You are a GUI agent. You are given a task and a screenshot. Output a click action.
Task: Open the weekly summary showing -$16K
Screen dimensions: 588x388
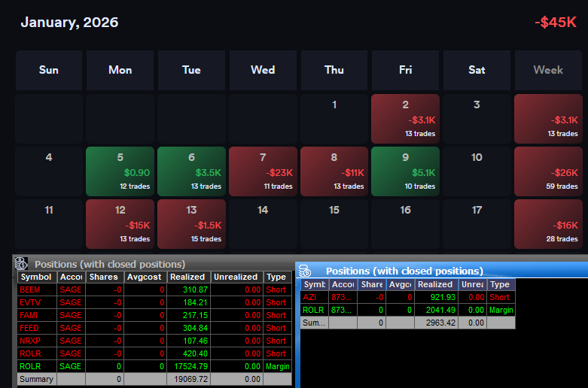pyautogui.click(x=548, y=224)
